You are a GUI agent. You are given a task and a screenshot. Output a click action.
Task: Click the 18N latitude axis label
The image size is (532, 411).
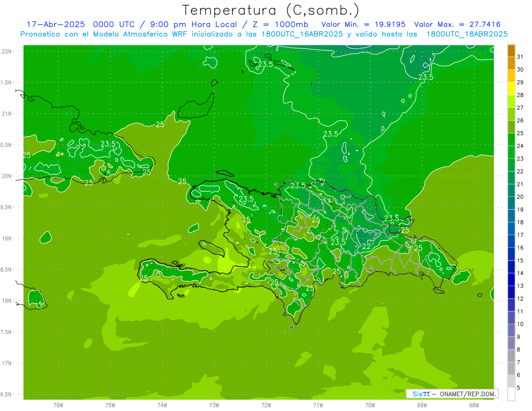[x=7, y=301]
